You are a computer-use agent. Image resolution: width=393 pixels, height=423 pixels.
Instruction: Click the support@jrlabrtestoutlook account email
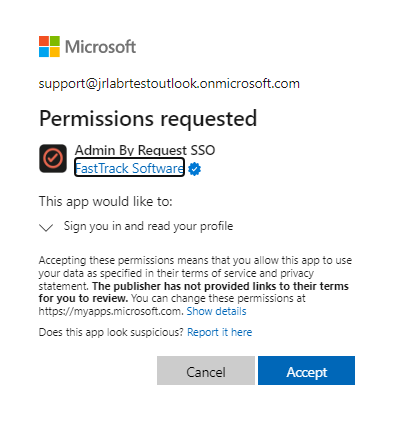[169, 83]
